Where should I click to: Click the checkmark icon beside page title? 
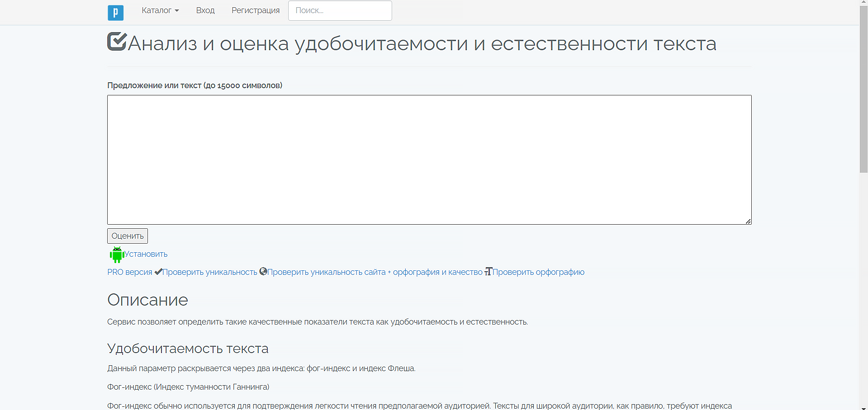point(117,42)
